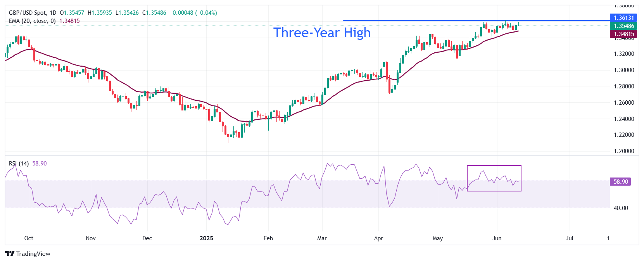Click the 40.00 level on RSI axis
This screenshot has width=644, height=262.
[x=620, y=208]
